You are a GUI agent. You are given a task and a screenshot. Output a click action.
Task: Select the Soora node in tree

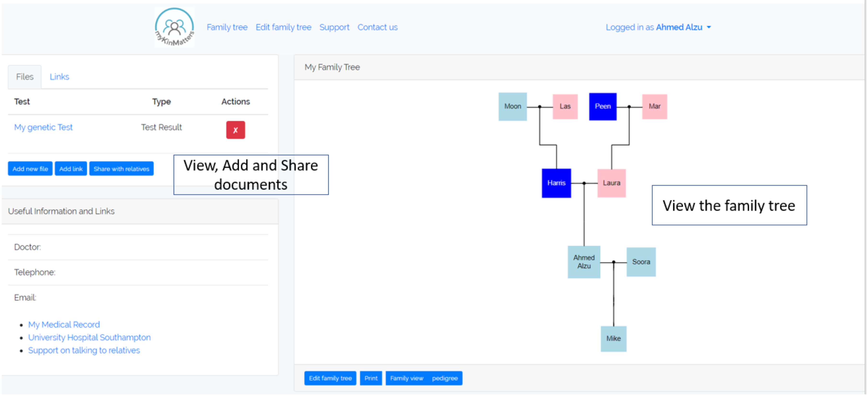pos(641,262)
